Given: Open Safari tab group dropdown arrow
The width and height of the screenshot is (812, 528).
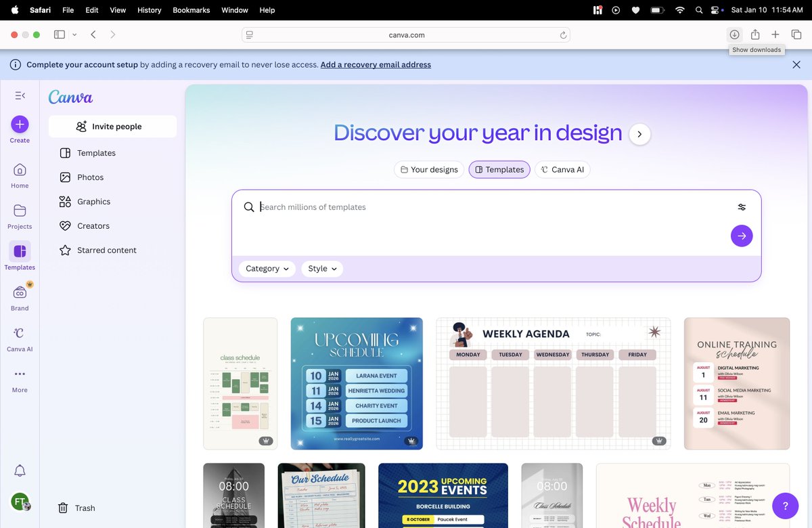Looking at the screenshot, I should point(74,35).
